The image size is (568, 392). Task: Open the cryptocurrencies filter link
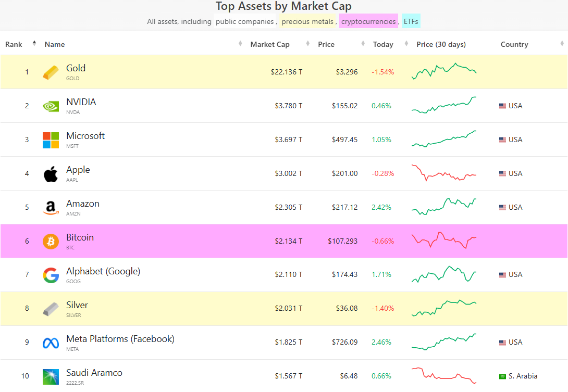(x=368, y=21)
